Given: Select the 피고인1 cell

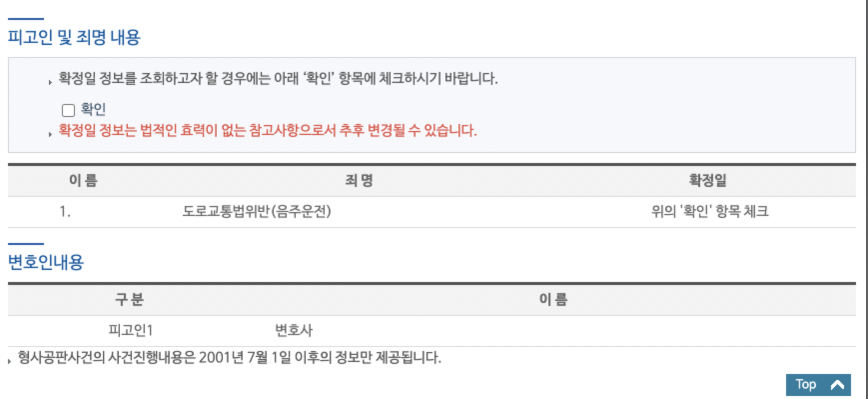Looking at the screenshot, I should (130, 330).
